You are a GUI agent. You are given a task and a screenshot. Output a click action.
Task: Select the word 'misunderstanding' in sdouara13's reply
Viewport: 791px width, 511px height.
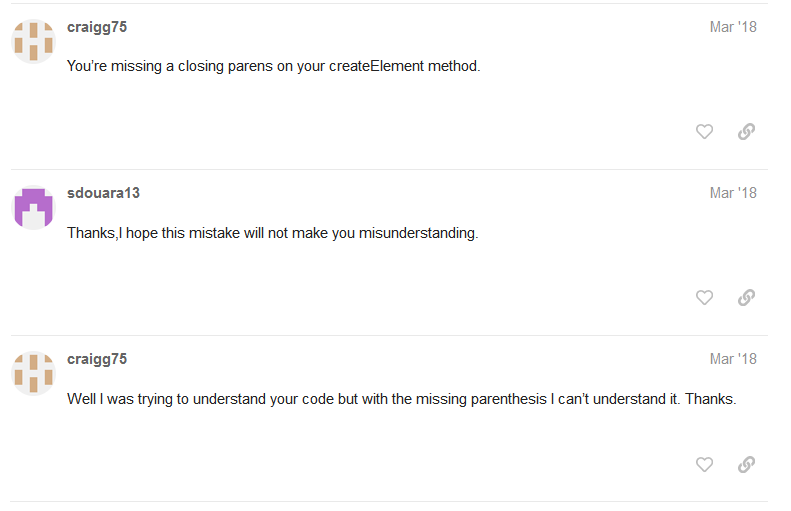(x=418, y=233)
